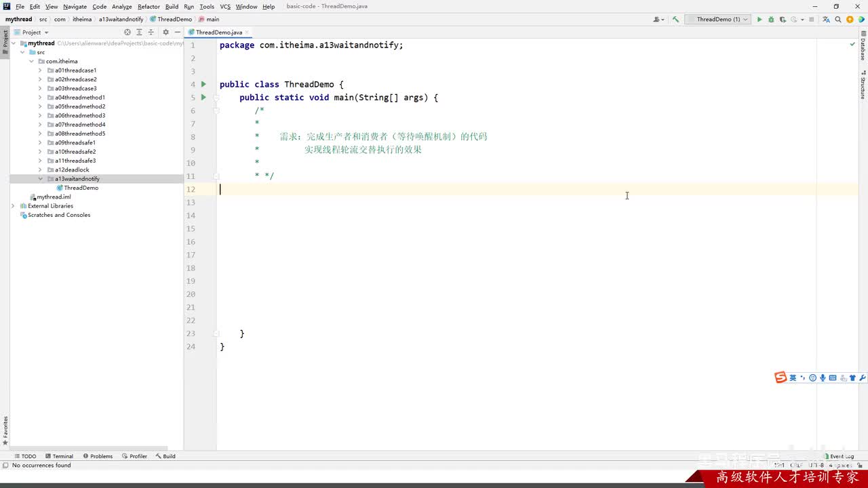Open the Profiler tool window
This screenshot has height=488, width=868.
pos(134,456)
